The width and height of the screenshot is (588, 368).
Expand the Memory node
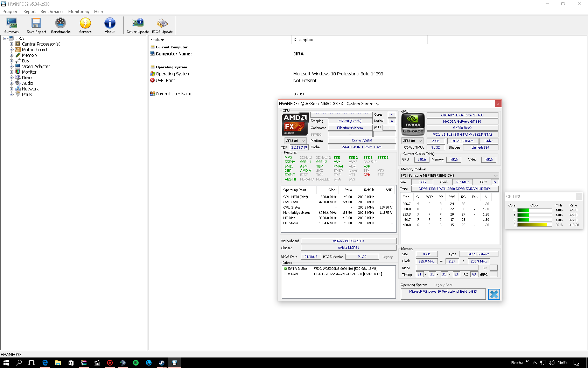pyautogui.click(x=11, y=55)
